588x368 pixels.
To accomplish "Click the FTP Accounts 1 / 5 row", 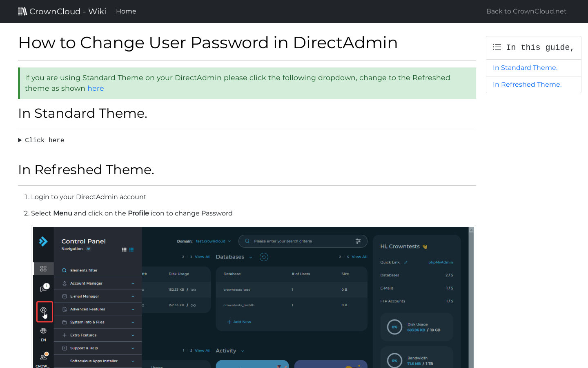I will 416,301.
